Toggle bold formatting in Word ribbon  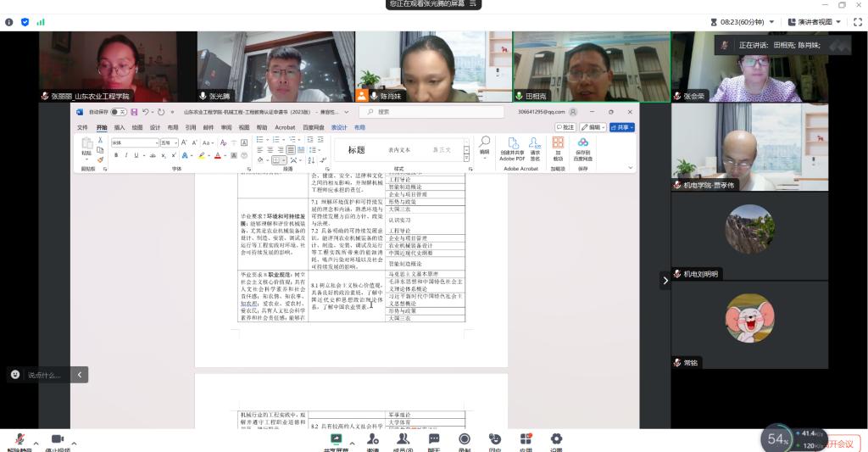tap(116, 155)
